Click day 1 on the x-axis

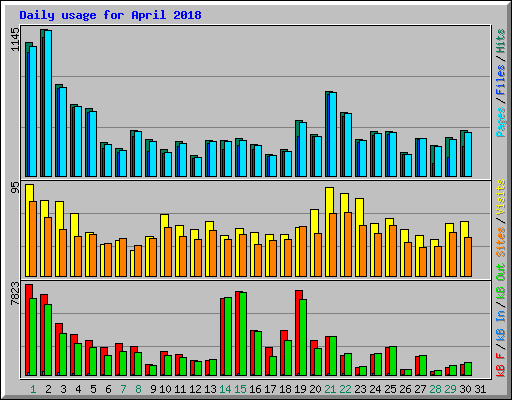coord(33,389)
